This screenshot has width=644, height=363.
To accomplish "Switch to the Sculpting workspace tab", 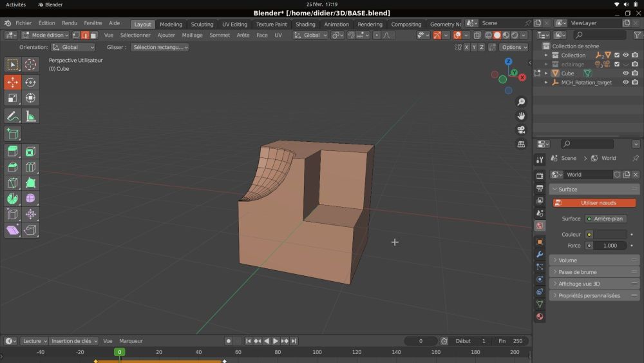I will (x=202, y=25).
